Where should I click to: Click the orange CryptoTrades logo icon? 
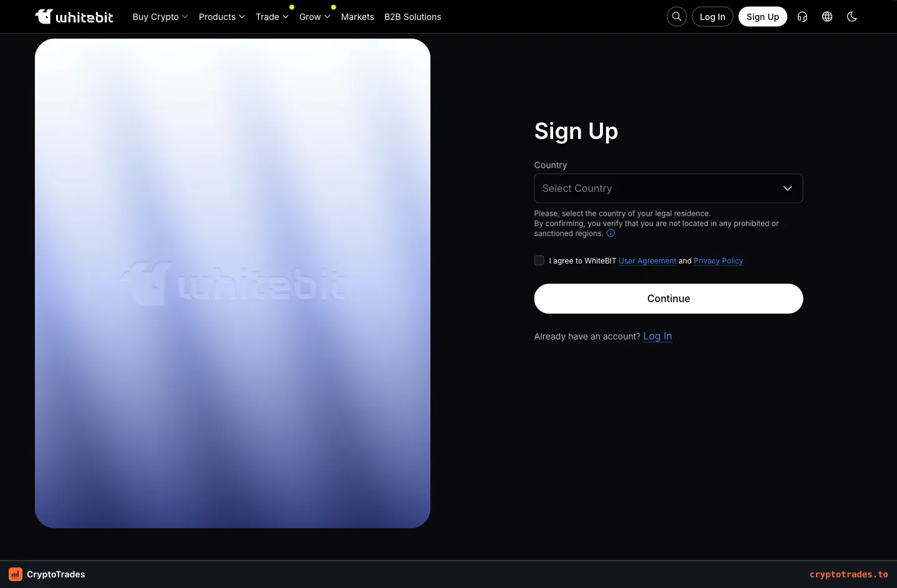click(x=16, y=574)
